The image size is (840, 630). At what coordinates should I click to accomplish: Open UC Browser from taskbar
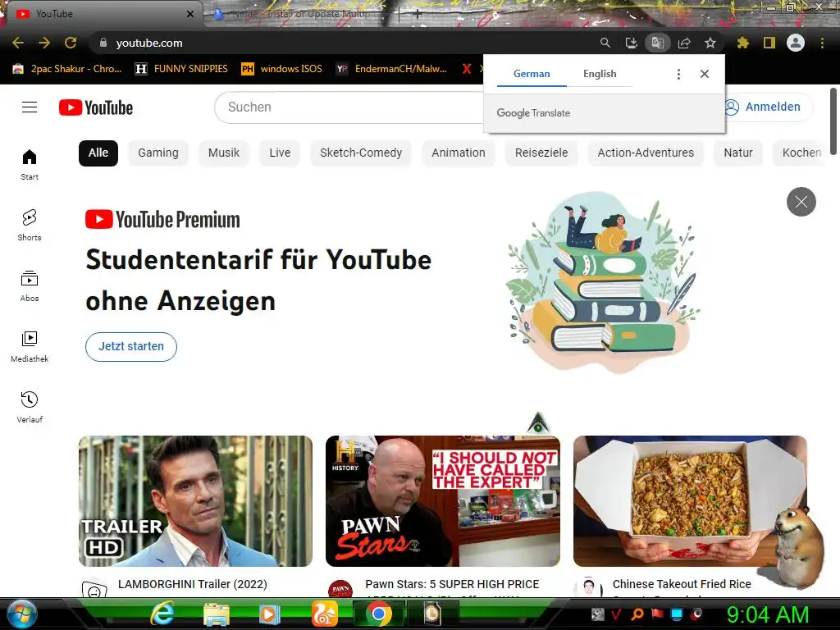[325, 614]
